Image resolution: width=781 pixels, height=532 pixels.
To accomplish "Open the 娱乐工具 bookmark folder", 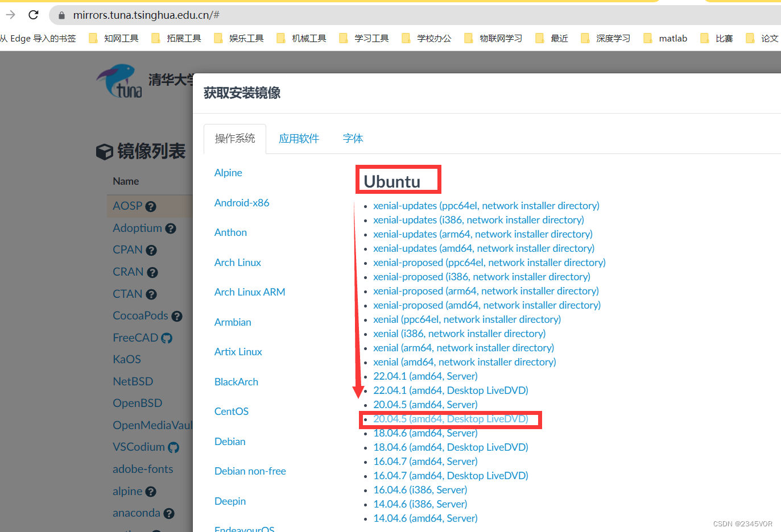I will coord(239,38).
